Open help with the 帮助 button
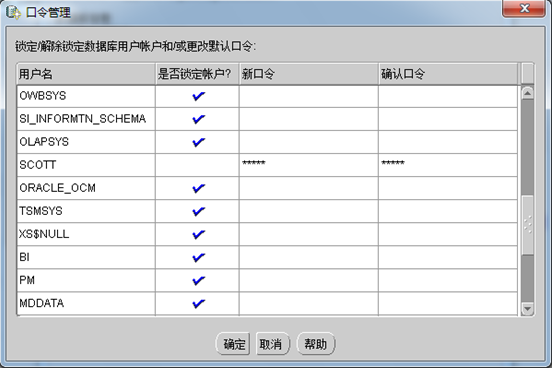The width and height of the screenshot is (552, 368). point(316,344)
